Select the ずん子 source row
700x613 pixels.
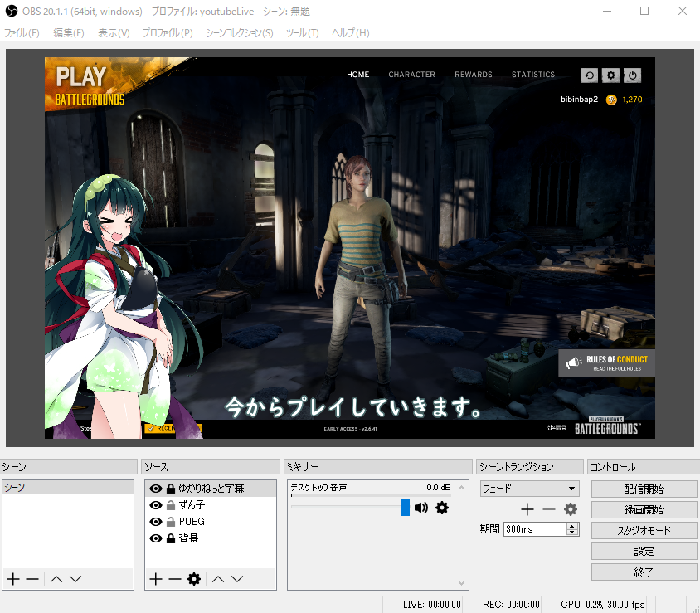pyautogui.click(x=211, y=505)
